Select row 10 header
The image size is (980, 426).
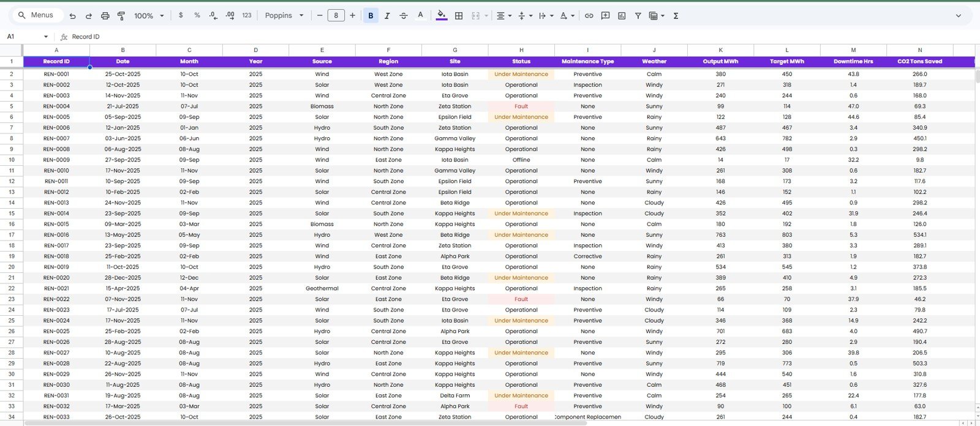[12, 160]
